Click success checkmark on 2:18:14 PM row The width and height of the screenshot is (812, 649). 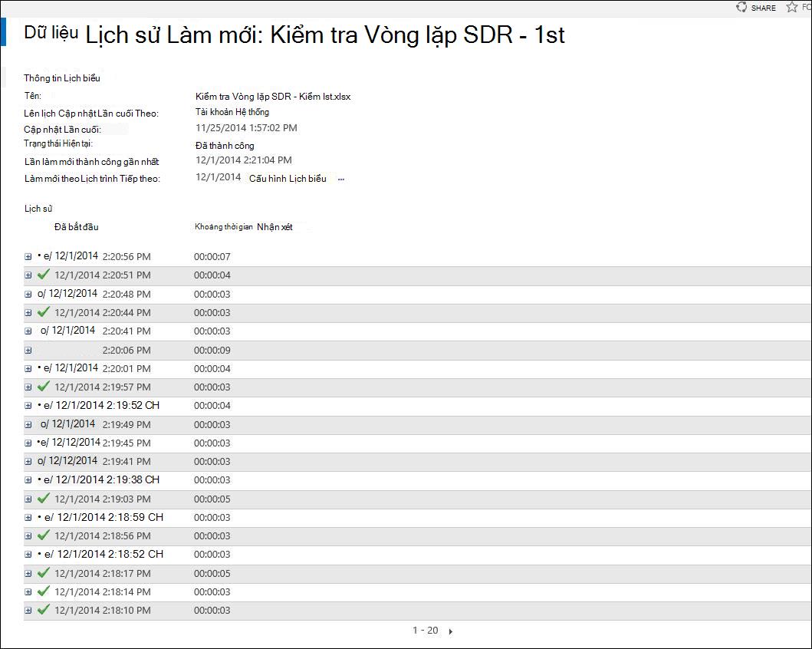[x=44, y=591]
